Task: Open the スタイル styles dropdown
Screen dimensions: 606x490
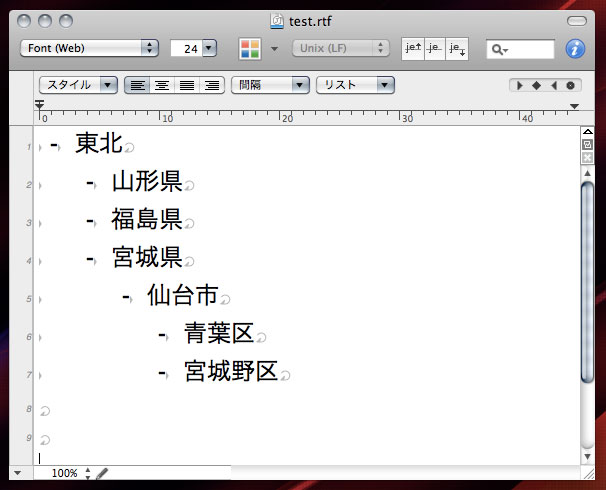Action: click(78, 85)
